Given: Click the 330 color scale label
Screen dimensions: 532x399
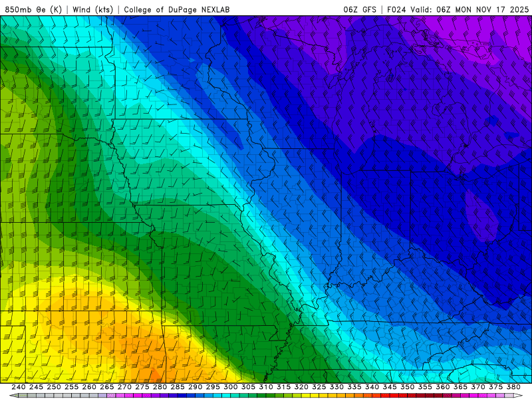Looking at the screenshot, I should [336, 387].
